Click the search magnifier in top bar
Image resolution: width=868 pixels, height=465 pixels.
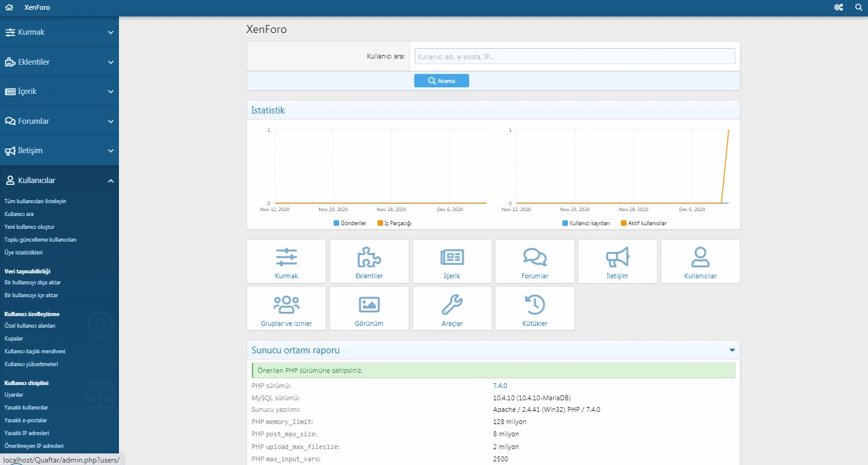pyautogui.click(x=858, y=8)
